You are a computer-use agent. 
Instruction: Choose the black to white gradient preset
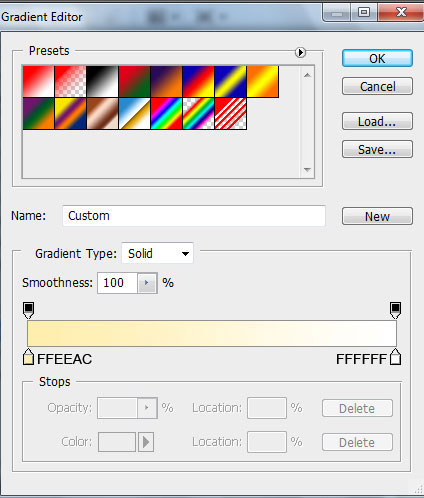(102, 82)
